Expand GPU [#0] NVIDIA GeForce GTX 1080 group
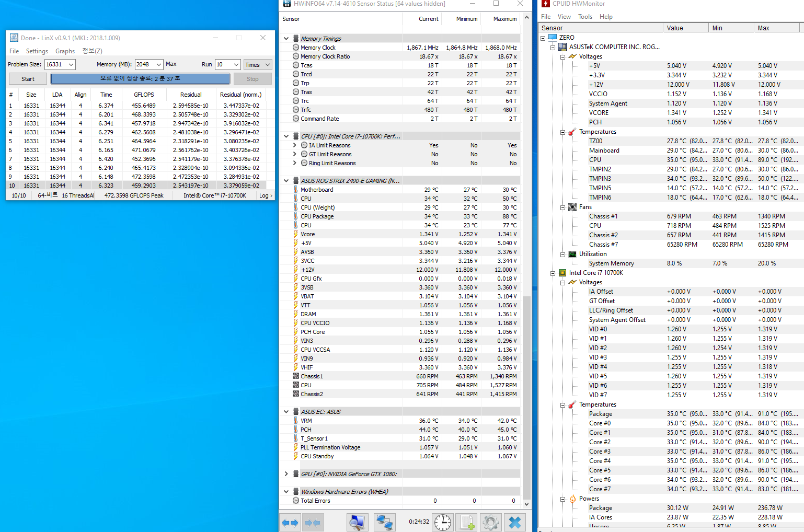Viewport: 804px width, 532px height. [286, 474]
